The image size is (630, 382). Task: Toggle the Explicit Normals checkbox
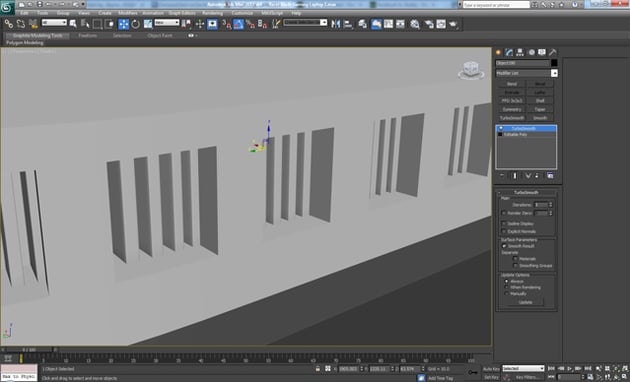[503, 231]
